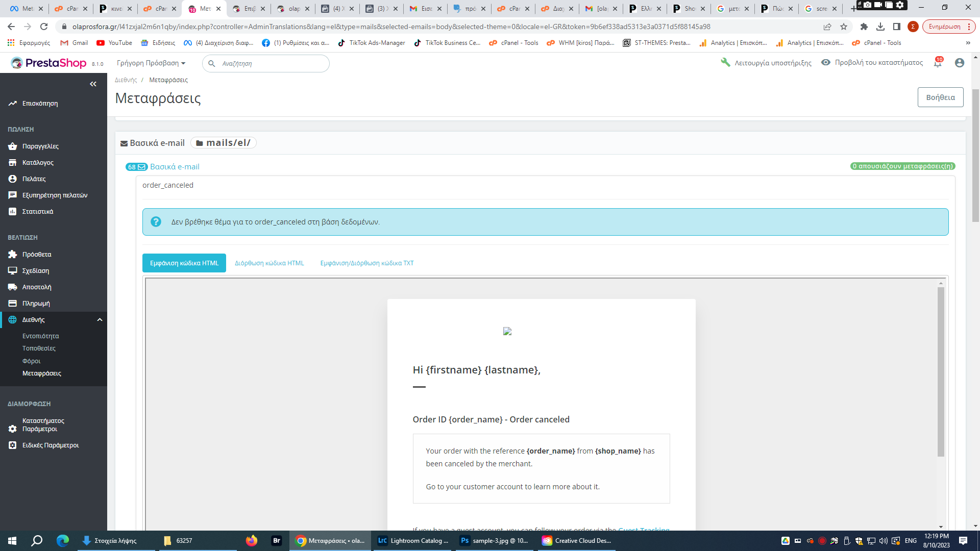Toggle Λειτουργία υποστήριξης maintenance mode link
The height and width of the screenshot is (551, 980).
pos(766,63)
